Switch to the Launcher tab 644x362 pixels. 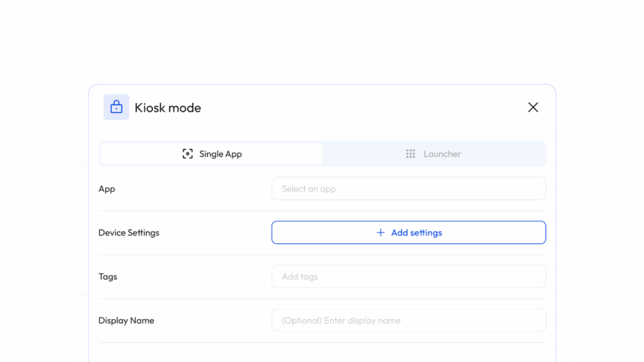(433, 154)
